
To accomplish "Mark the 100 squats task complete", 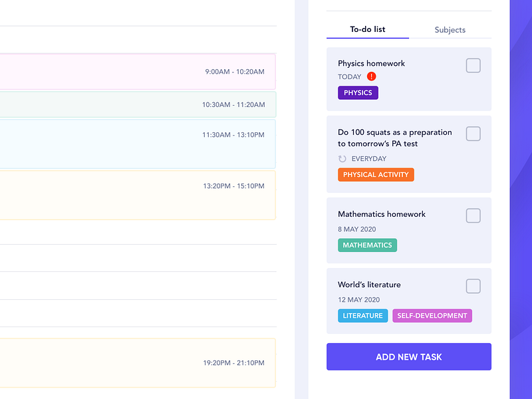I will 473,134.
